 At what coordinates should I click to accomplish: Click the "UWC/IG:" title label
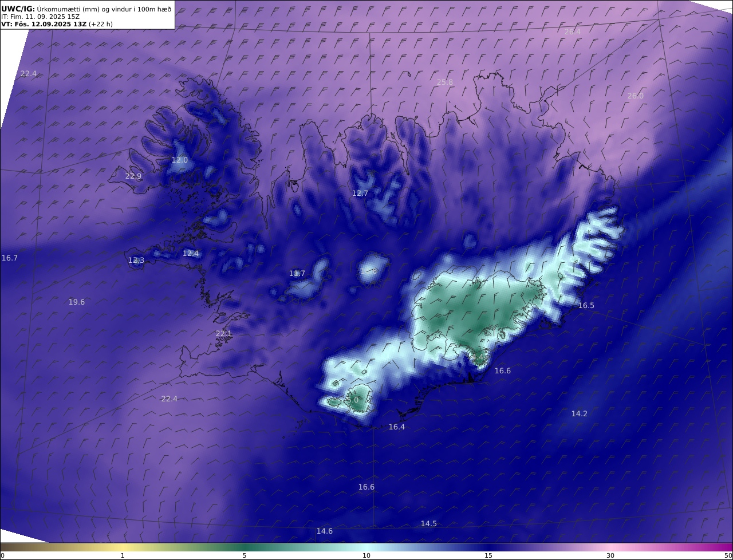[x=18, y=9]
